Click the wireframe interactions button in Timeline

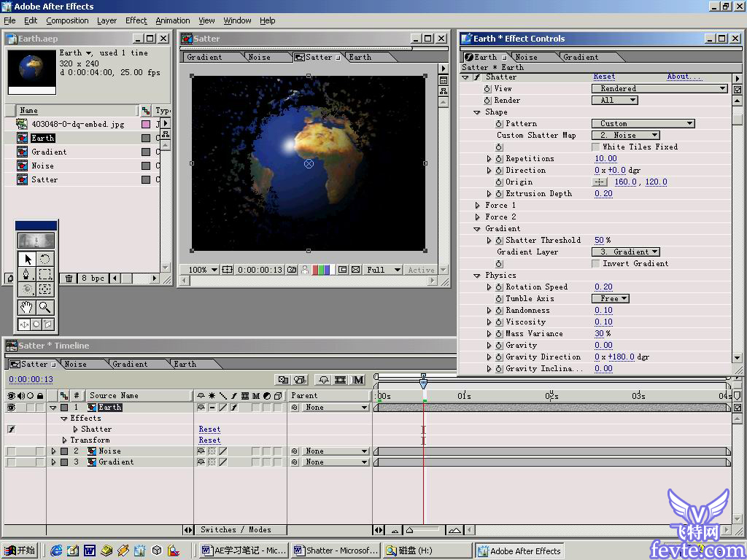click(283, 379)
